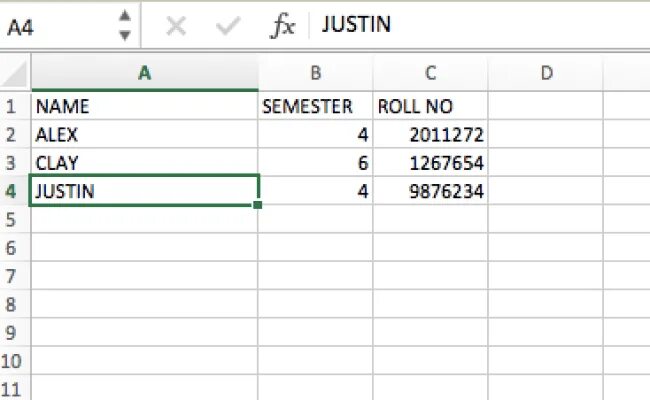Select the row 7 header

[x=14, y=275]
